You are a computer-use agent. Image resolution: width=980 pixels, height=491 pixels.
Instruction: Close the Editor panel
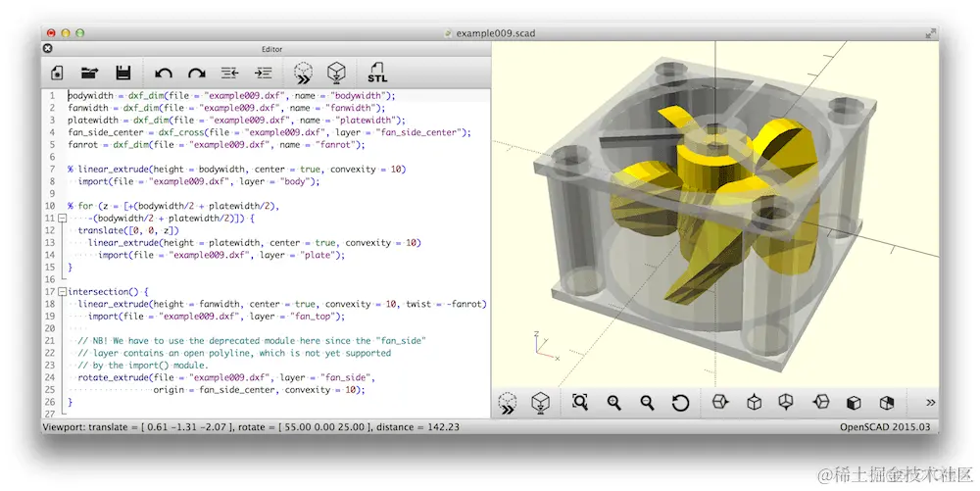48,48
